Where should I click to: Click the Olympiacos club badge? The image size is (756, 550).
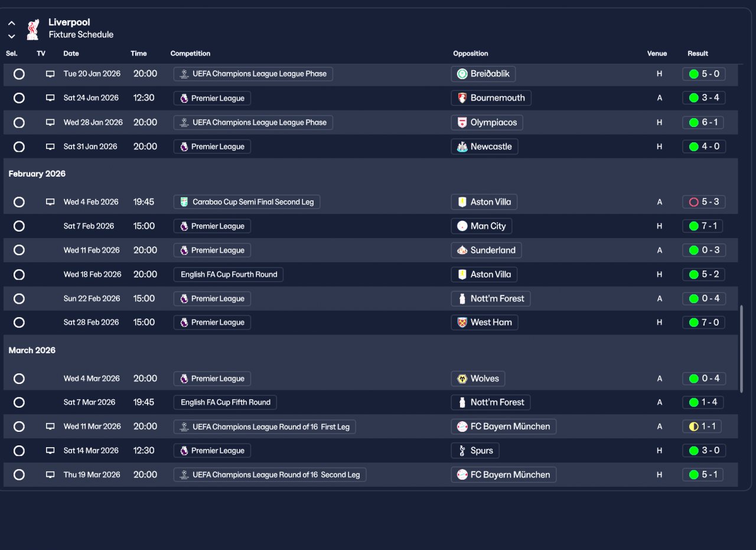click(x=462, y=122)
